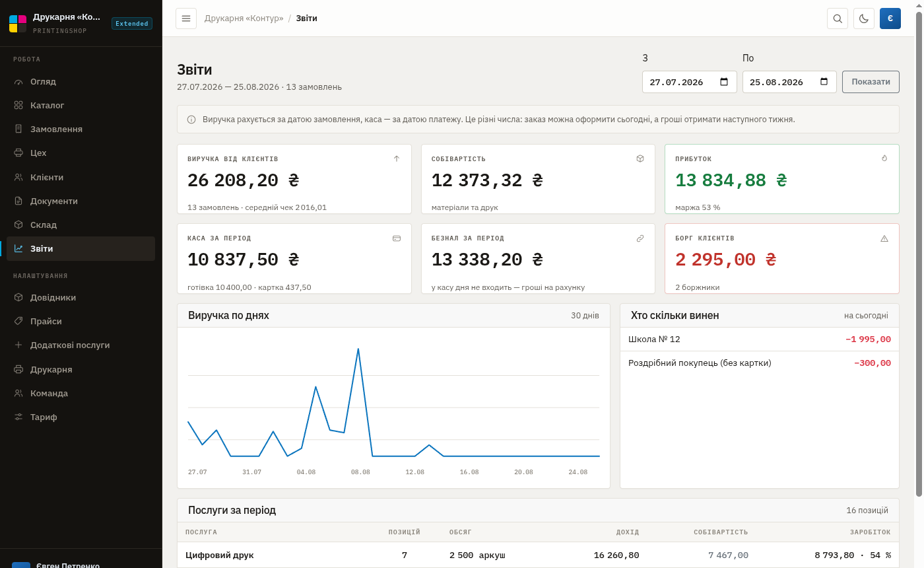Click the Огляд gauge icon in sidebar
The width and height of the screenshot is (924, 568).
pos(18,82)
